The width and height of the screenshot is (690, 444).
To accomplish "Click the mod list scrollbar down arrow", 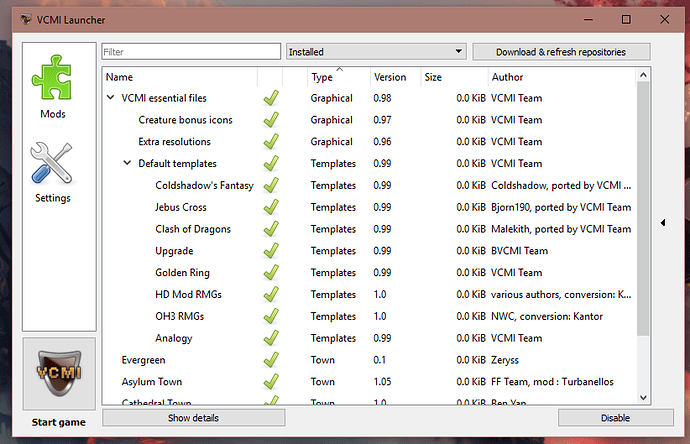I will click(x=643, y=397).
